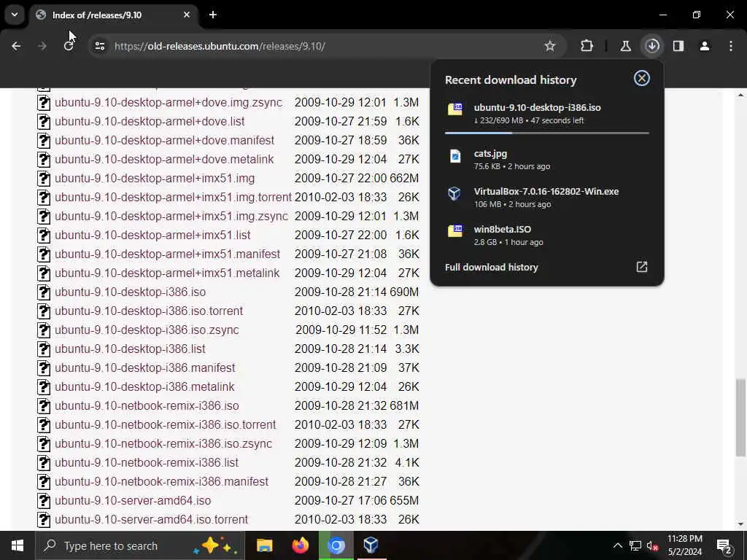Click ubuntu-9.10-desktop-i386.iso link in file listing
747x560 pixels.
coord(130,292)
